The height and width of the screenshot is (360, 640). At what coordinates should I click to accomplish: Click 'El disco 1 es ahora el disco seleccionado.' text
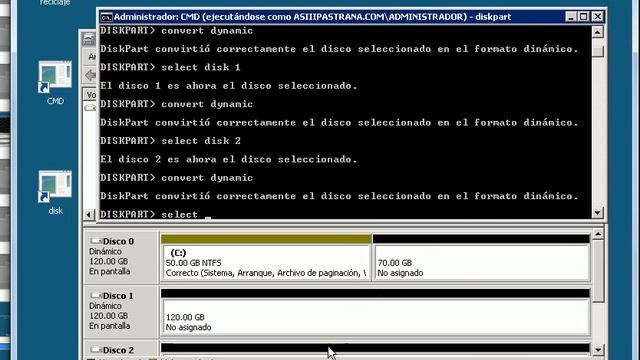pyautogui.click(x=229, y=86)
